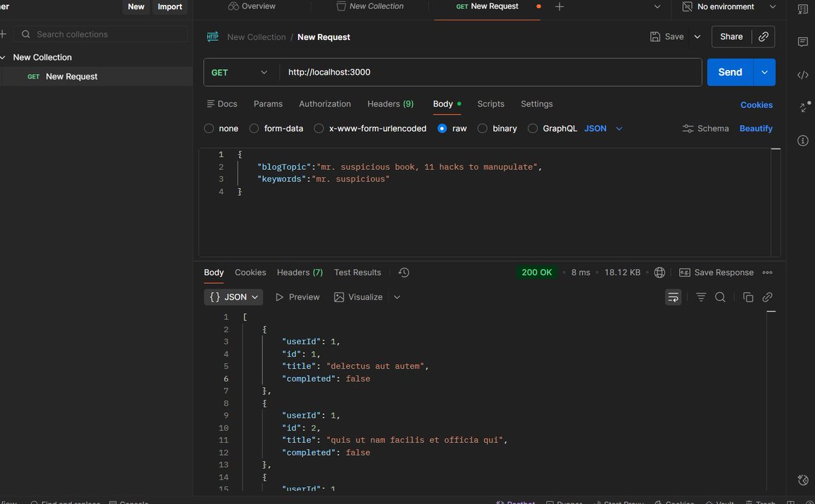
Task: Click the Send button
Action: 731,72
